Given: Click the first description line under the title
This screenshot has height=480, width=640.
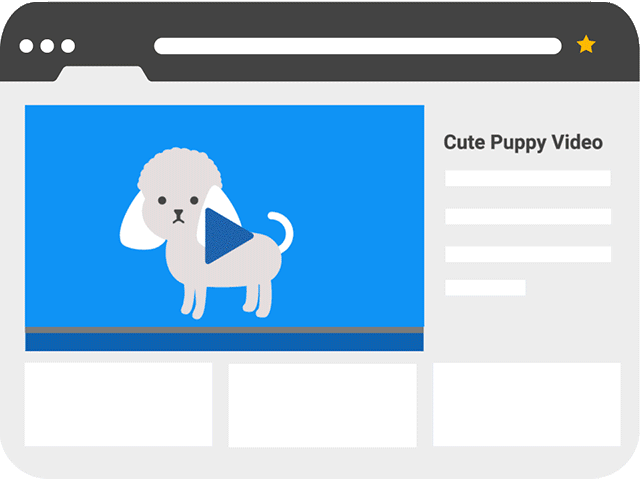Looking at the screenshot, I should 527,178.
